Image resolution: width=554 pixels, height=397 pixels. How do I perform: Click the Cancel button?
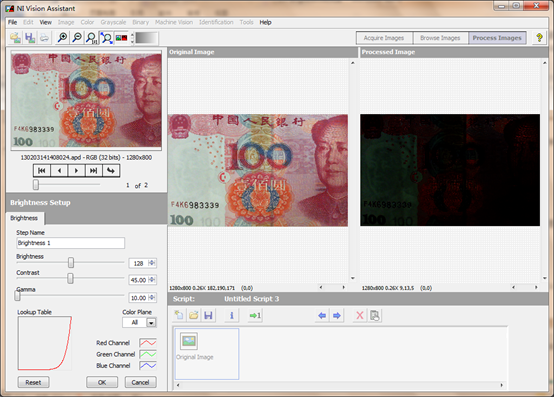click(x=140, y=382)
